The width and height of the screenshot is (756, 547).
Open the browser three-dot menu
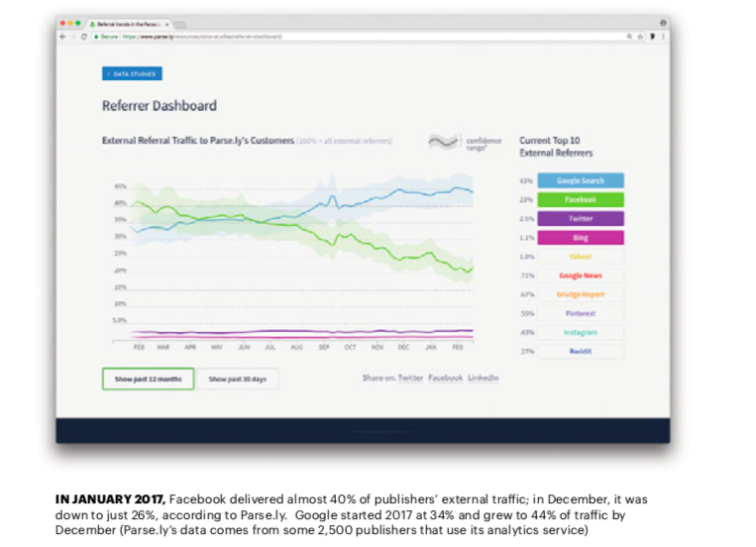click(664, 37)
